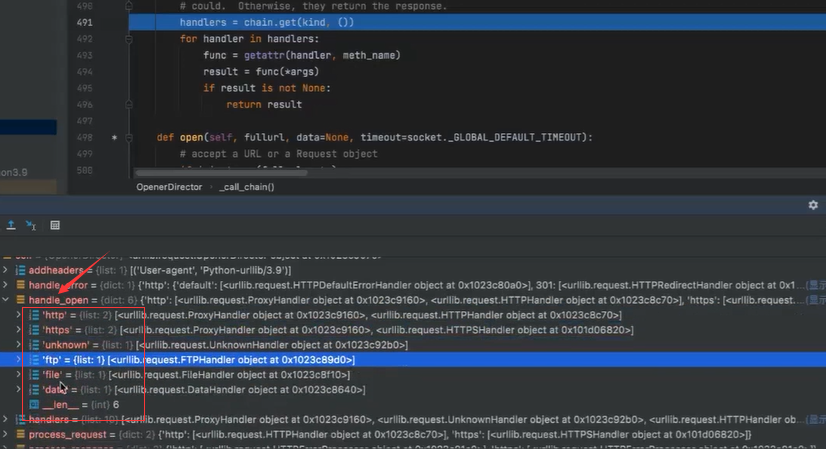Screen dimensions: 826x449
Task: Click the fold marker at line 498
Action: pos(129,138)
